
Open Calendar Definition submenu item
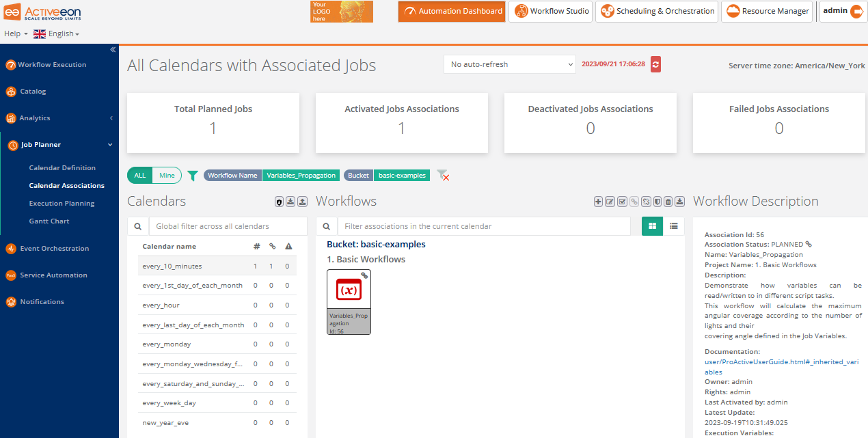(62, 168)
